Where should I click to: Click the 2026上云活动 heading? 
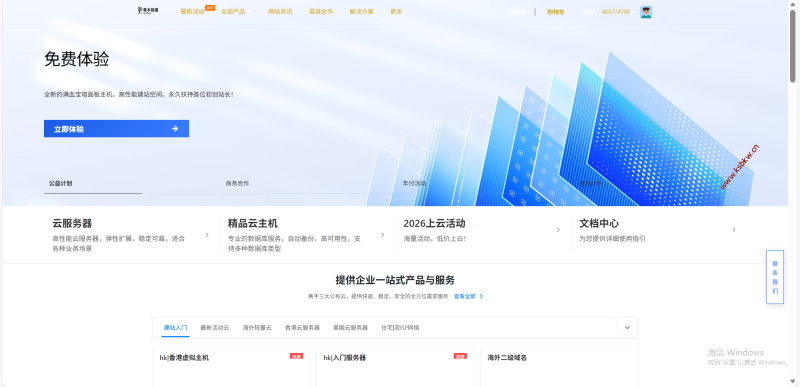coord(434,223)
